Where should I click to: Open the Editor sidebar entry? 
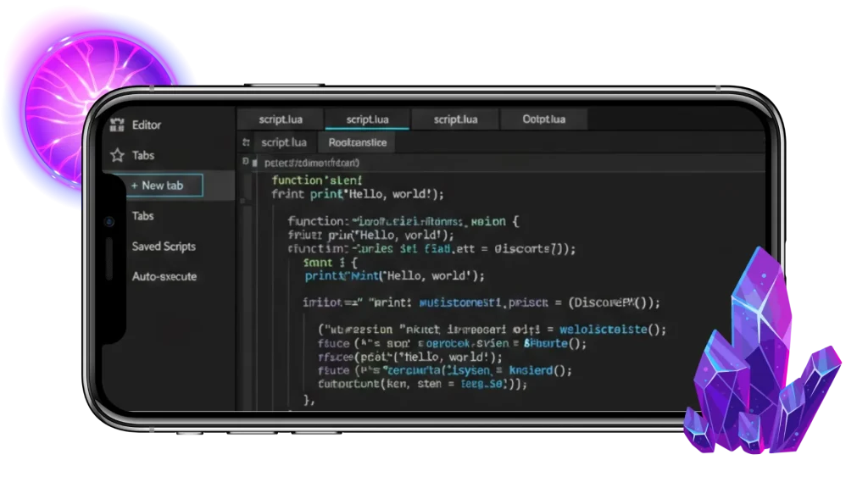click(x=146, y=125)
